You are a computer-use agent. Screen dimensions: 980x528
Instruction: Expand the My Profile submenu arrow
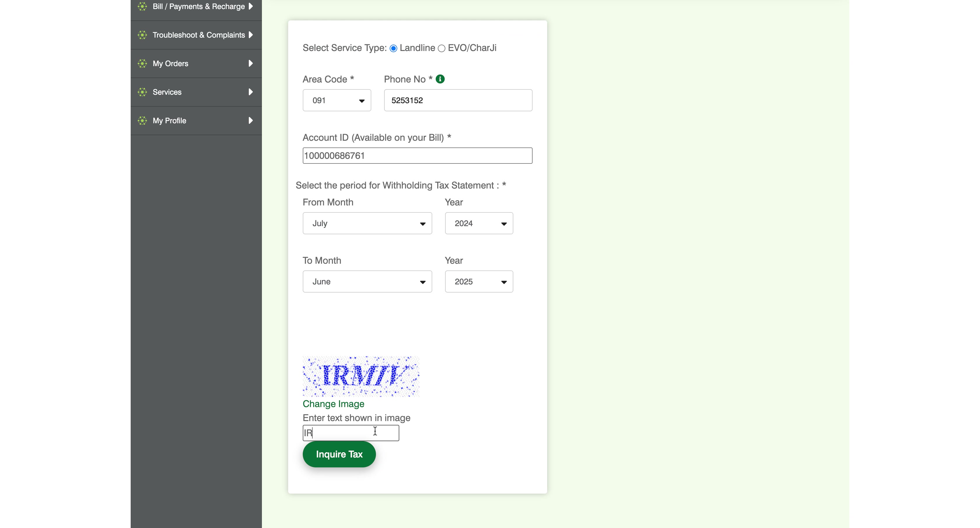pos(251,121)
